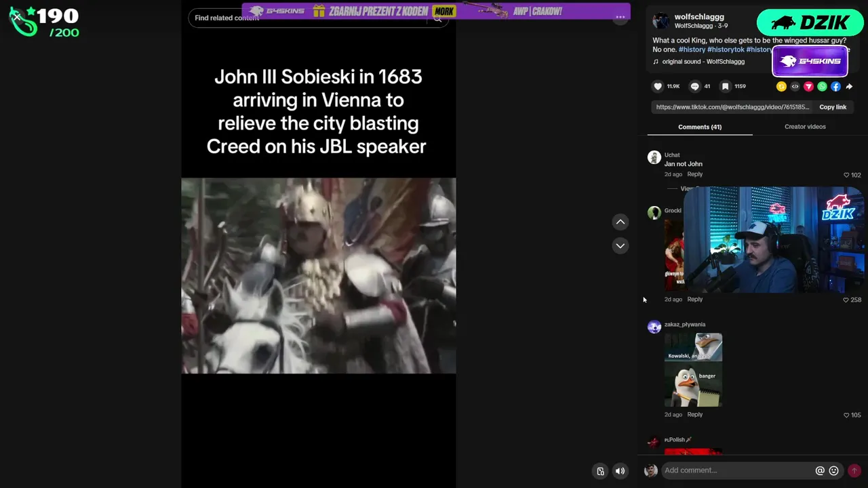Click the share arrow icon

pyautogui.click(x=849, y=86)
